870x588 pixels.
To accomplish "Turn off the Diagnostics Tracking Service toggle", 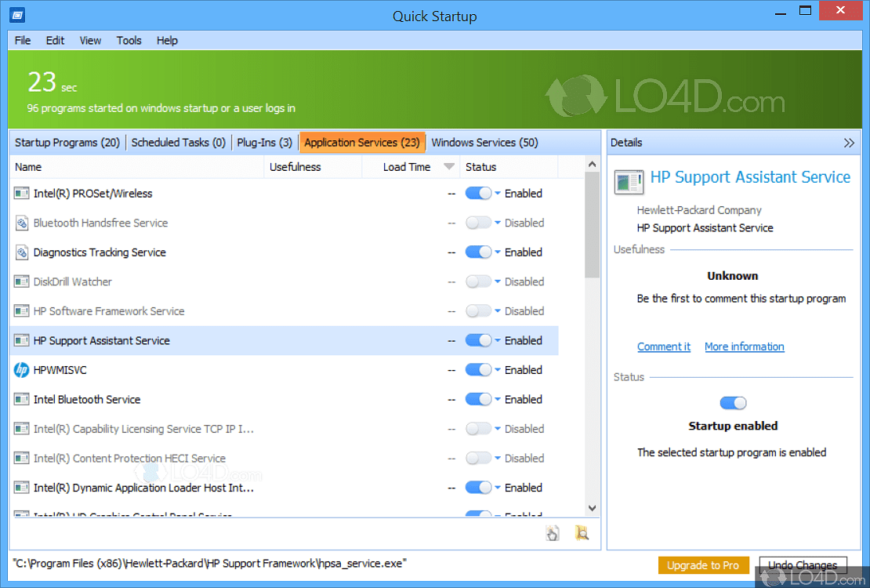I will point(478,252).
